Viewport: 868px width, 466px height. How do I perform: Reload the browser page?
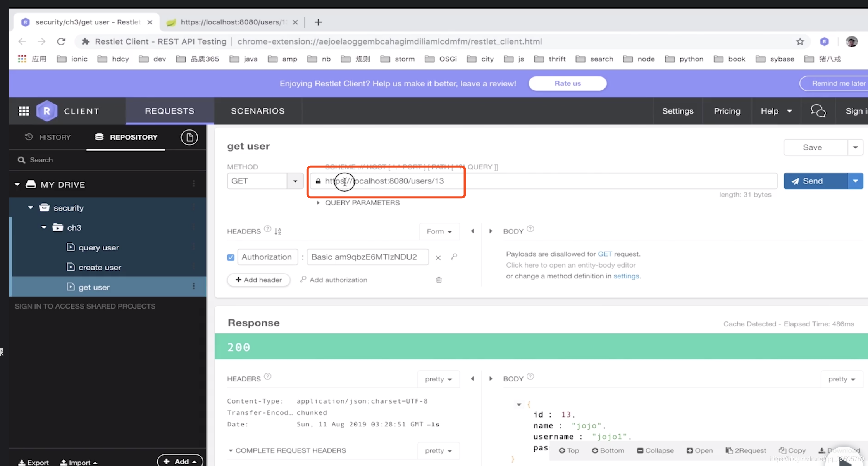(x=61, y=41)
